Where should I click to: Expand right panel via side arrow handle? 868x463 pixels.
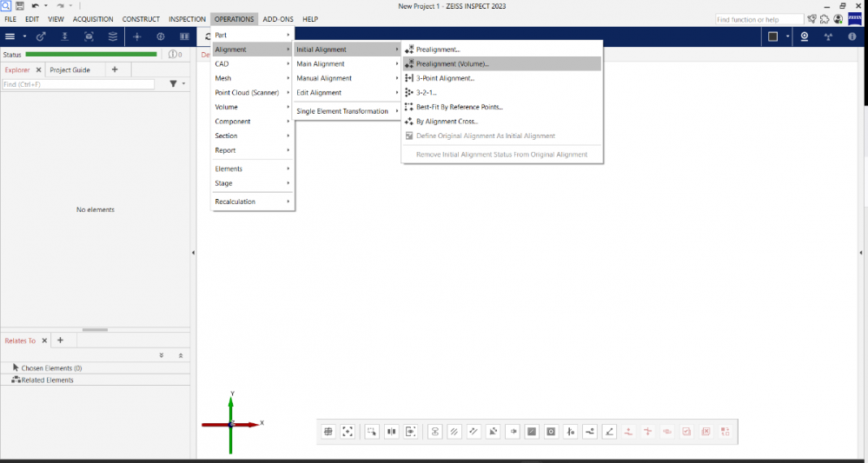[861, 253]
